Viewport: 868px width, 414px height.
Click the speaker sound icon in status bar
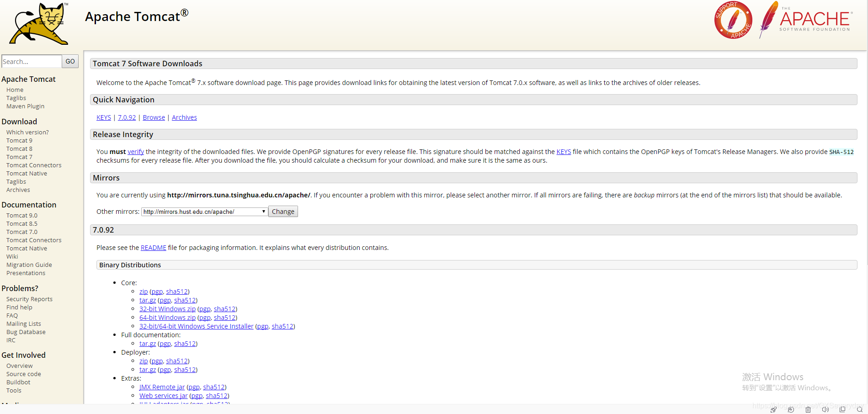tap(825, 409)
